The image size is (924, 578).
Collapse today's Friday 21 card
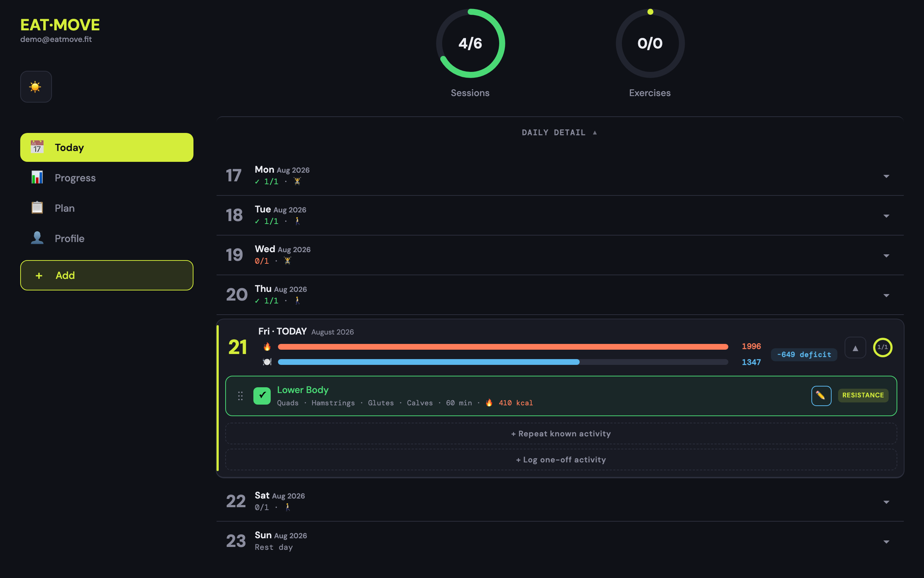tap(855, 348)
